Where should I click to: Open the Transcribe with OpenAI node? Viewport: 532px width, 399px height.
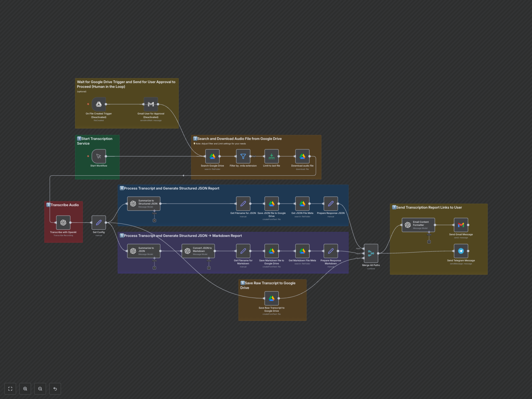(x=63, y=223)
